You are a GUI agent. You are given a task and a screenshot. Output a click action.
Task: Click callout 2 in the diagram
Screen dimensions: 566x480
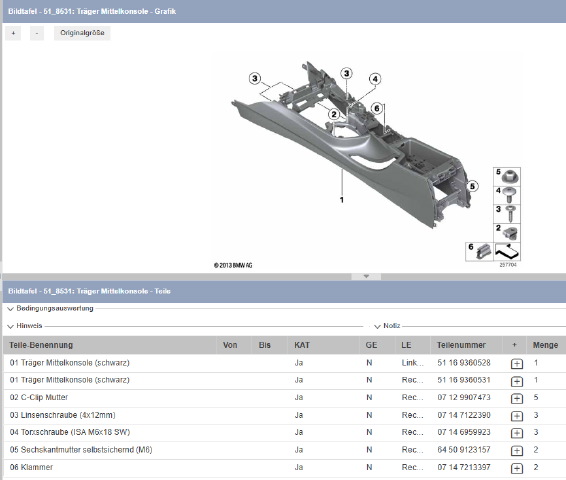click(x=334, y=115)
